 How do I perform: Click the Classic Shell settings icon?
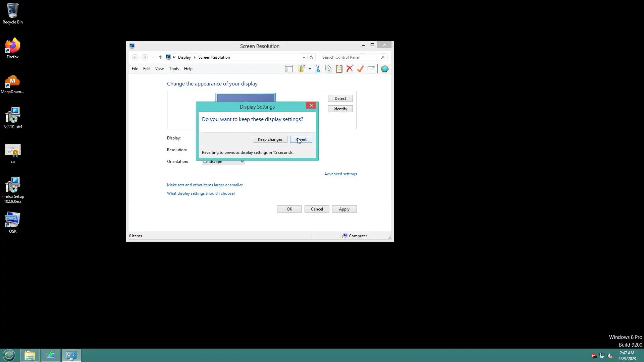(x=384, y=69)
